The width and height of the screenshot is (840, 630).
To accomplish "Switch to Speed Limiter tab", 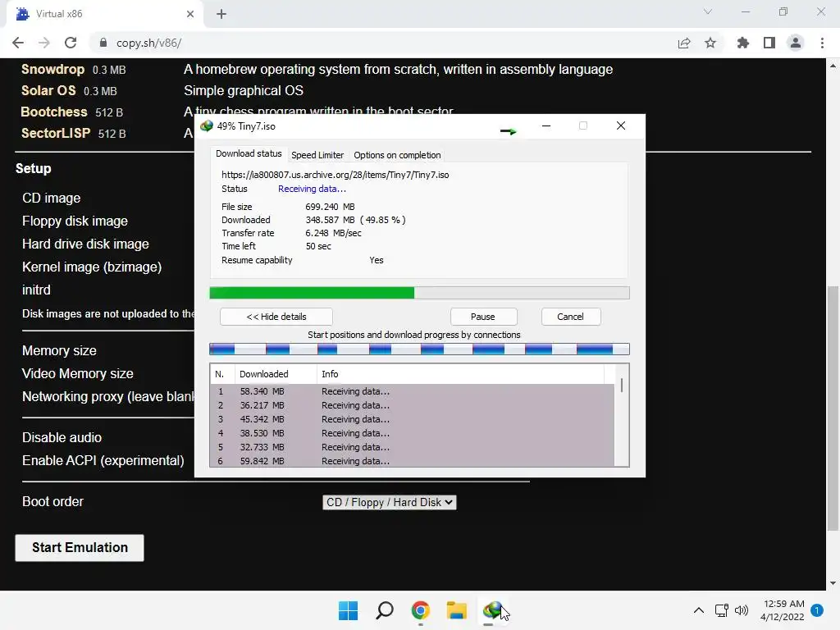I will coord(317,155).
